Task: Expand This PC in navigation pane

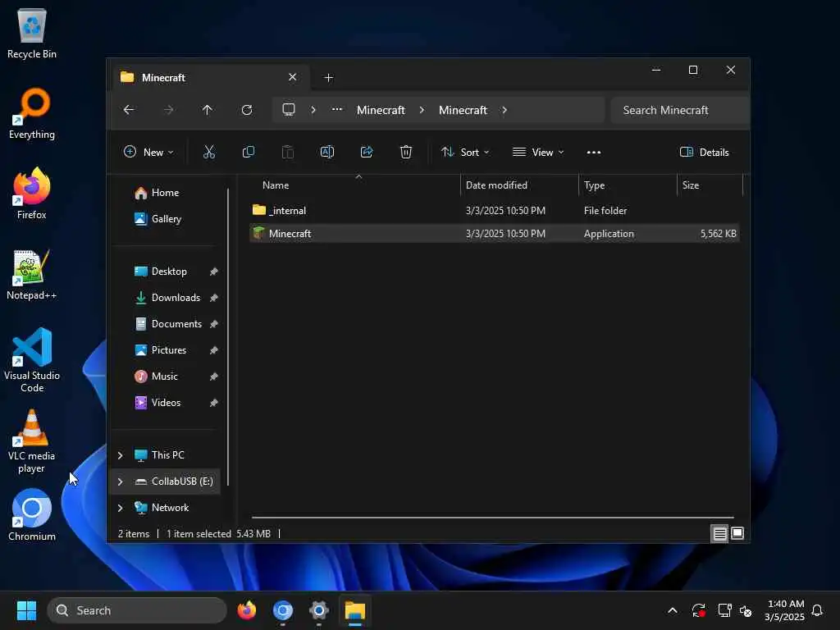Action: coord(120,455)
